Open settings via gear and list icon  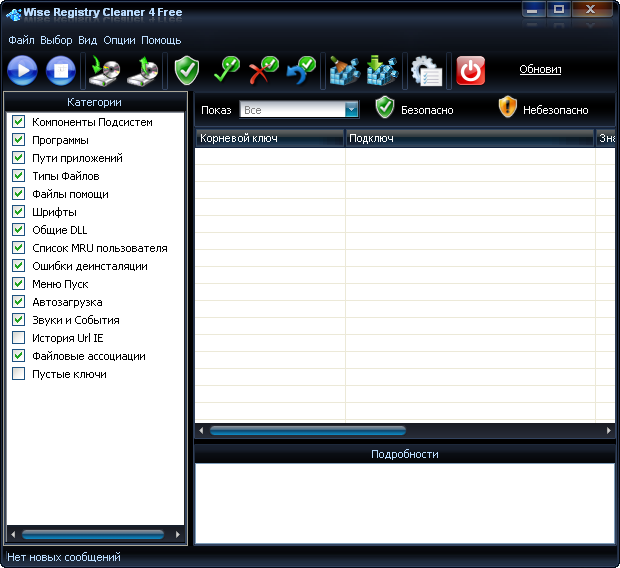click(427, 71)
